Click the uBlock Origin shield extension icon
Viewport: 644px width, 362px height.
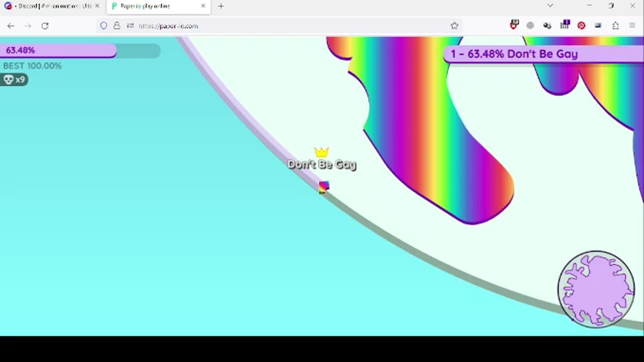click(514, 26)
